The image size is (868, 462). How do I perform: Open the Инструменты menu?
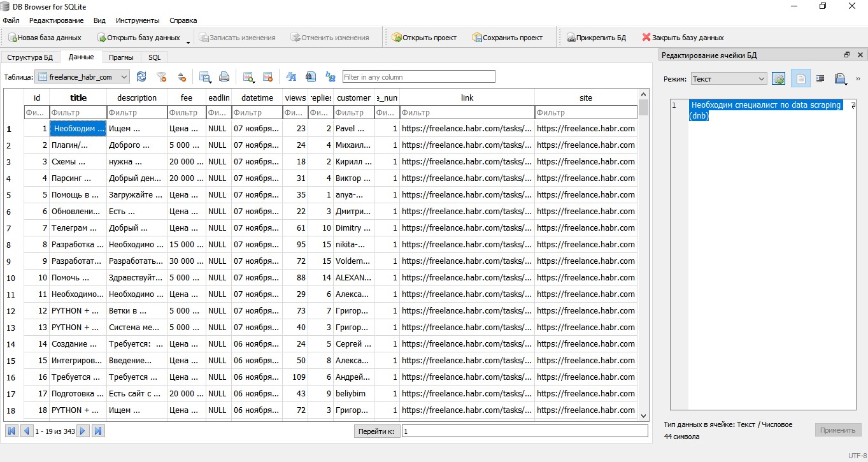point(138,20)
